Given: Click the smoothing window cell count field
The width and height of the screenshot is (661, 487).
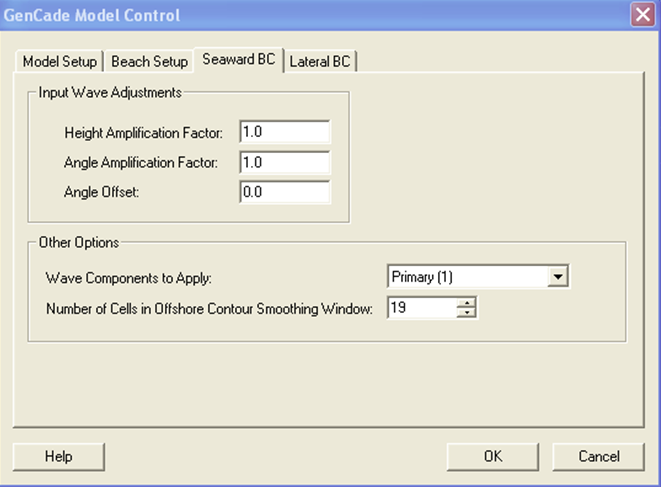Looking at the screenshot, I should point(422,307).
